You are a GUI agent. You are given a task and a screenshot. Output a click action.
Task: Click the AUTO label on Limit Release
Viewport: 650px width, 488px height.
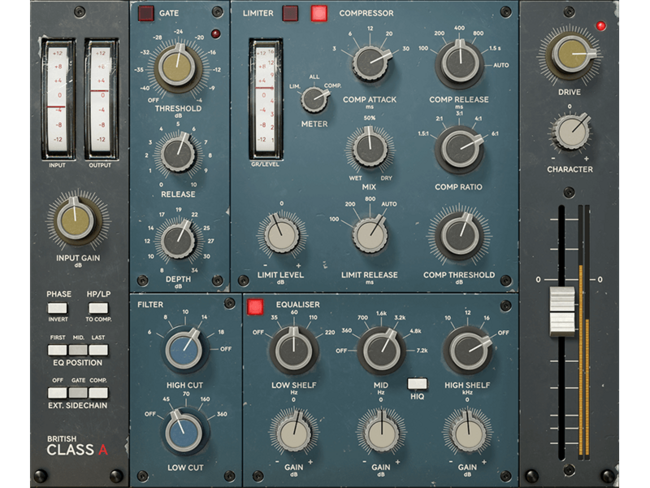pyautogui.click(x=389, y=204)
